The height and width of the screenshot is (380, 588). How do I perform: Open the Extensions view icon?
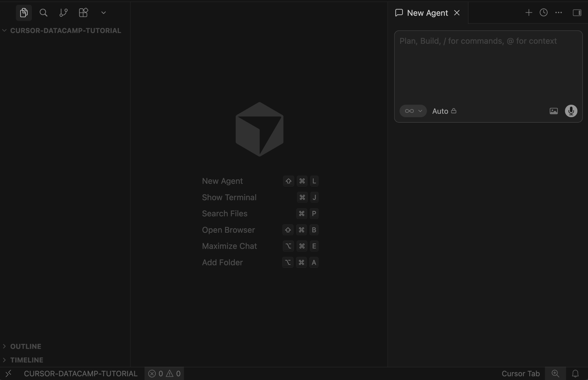point(83,13)
